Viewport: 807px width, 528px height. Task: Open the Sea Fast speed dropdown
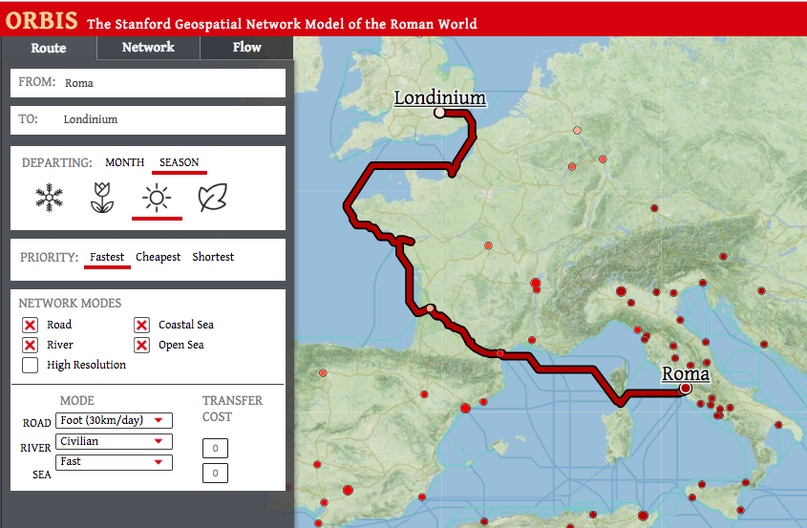click(x=114, y=462)
